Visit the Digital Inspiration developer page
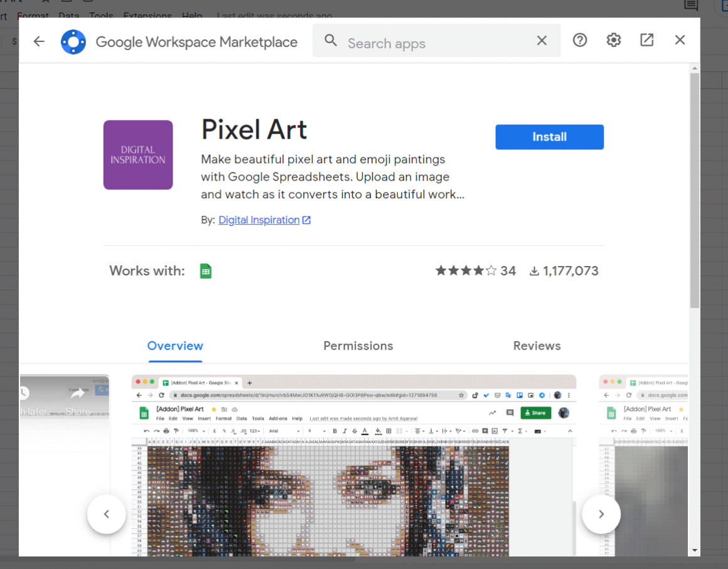The image size is (728, 569). [x=259, y=220]
